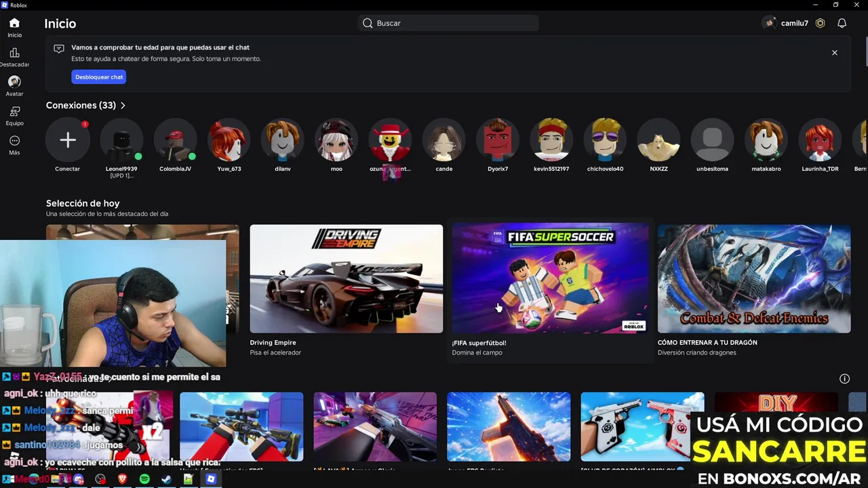Screen dimensions: 868x488
Task: Click the Desbloquear chat button
Action: pyautogui.click(x=98, y=77)
